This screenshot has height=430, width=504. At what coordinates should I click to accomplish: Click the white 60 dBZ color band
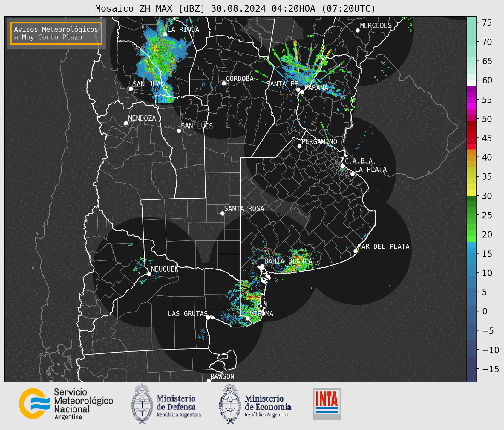[471, 83]
